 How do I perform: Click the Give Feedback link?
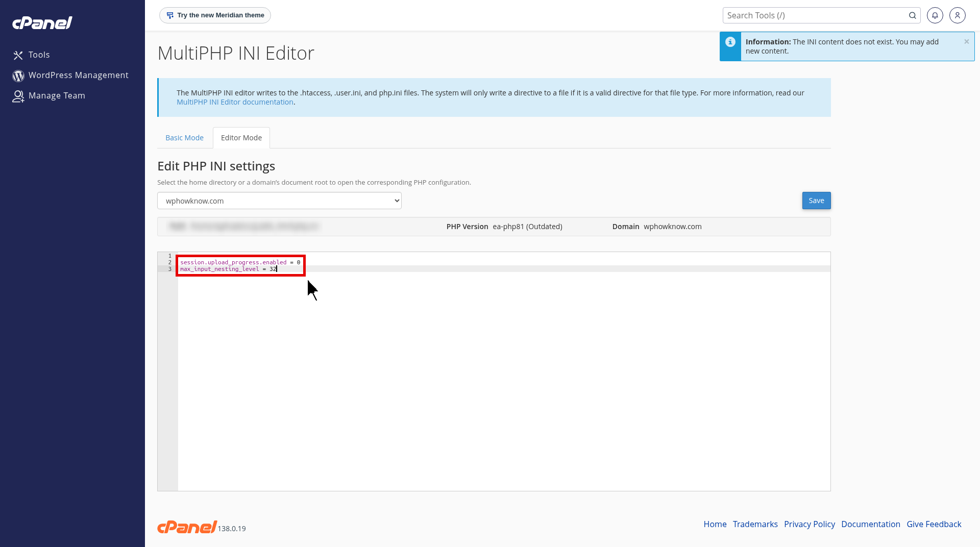pyautogui.click(x=934, y=524)
